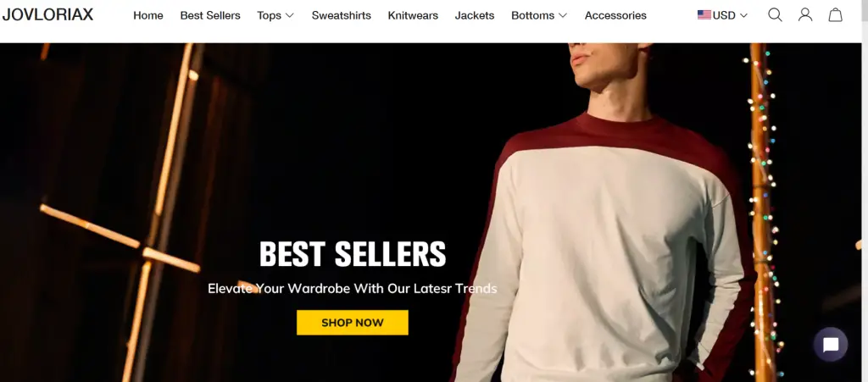Open Best Sellers in navigation bar
This screenshot has width=868, height=382.
tap(210, 15)
